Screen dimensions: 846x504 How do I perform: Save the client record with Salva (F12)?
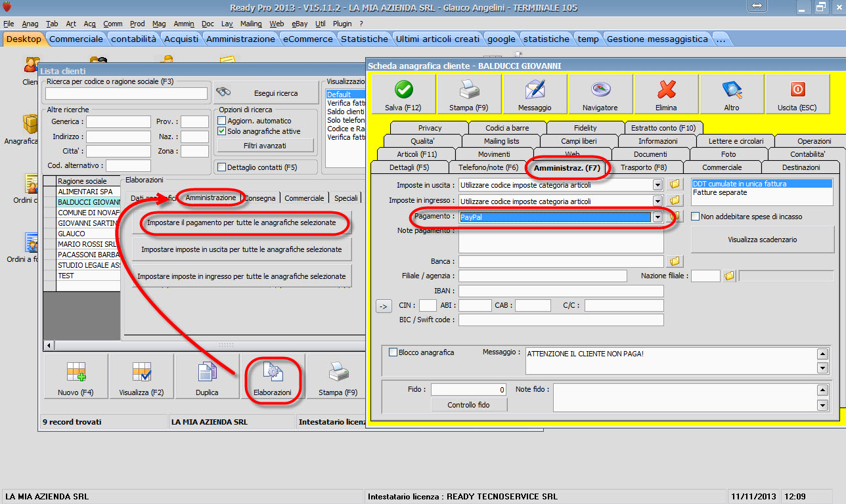403,94
